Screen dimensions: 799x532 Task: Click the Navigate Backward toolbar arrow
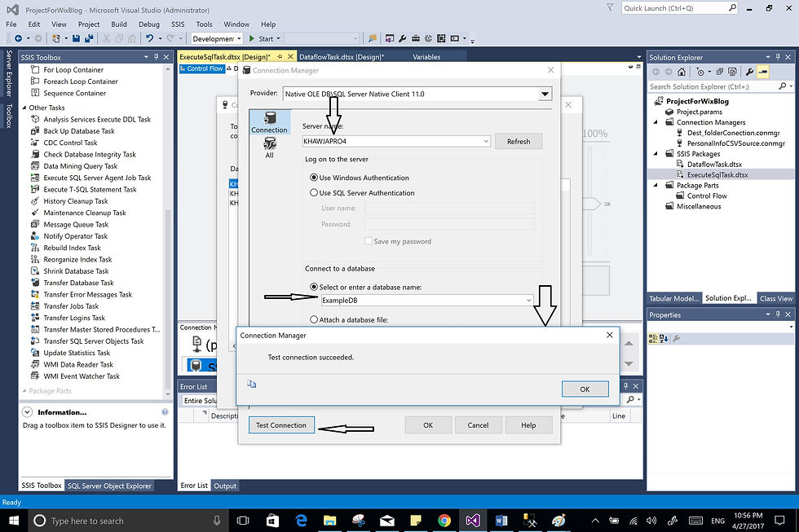pyautogui.click(x=18, y=38)
